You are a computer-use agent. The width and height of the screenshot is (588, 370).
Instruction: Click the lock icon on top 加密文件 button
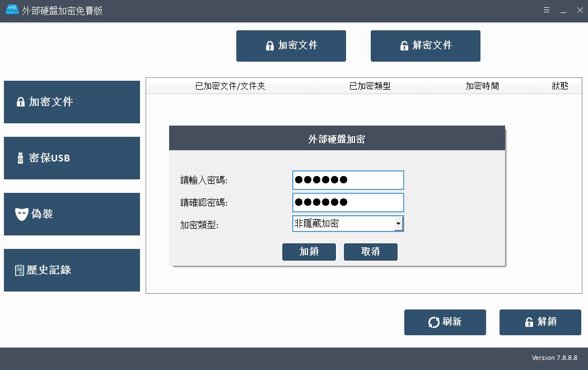(269, 46)
